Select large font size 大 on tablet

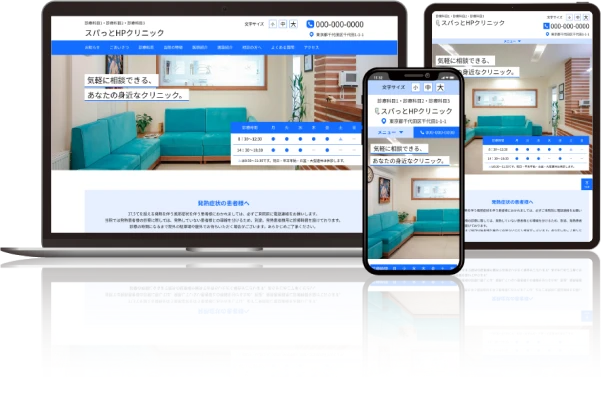coord(586,17)
